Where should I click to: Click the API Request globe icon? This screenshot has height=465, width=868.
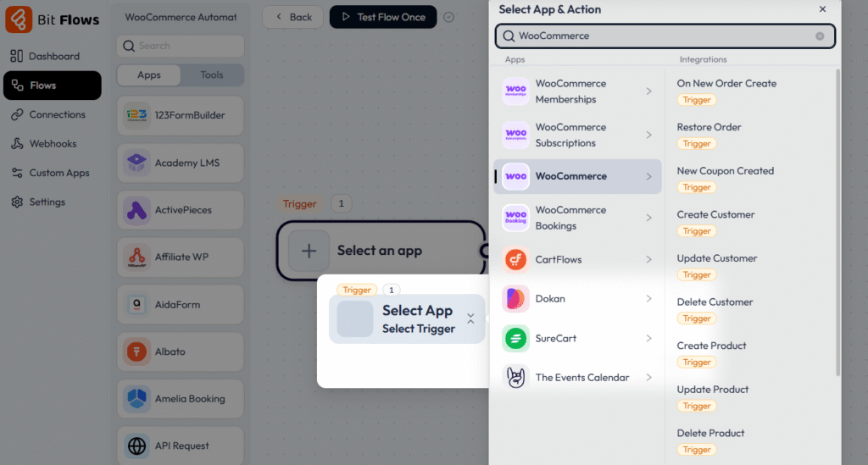coord(136,446)
